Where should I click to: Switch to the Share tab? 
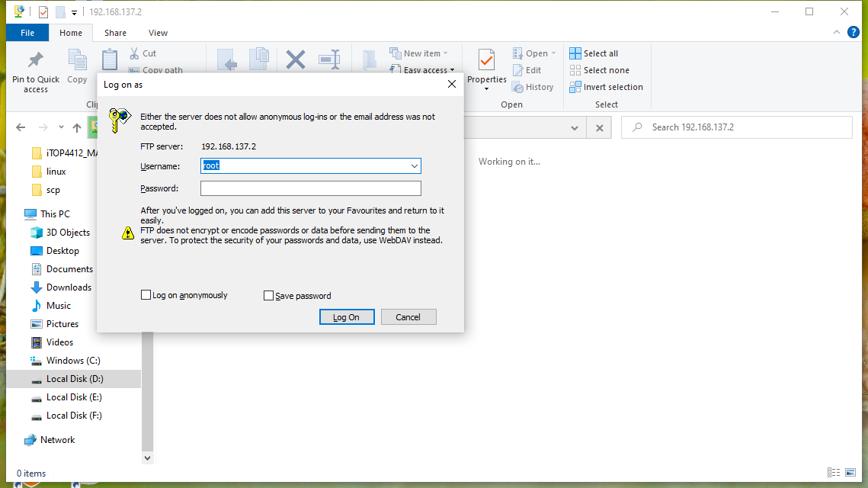(x=115, y=33)
